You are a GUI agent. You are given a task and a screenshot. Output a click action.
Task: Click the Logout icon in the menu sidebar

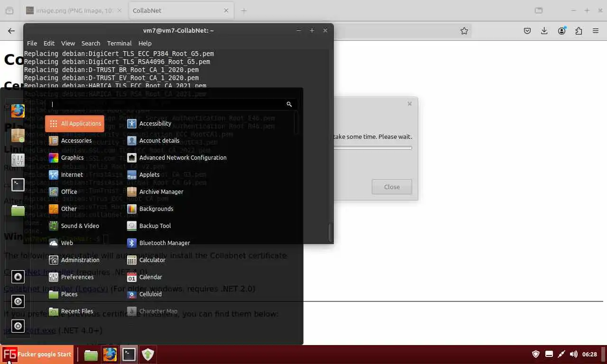18,301
